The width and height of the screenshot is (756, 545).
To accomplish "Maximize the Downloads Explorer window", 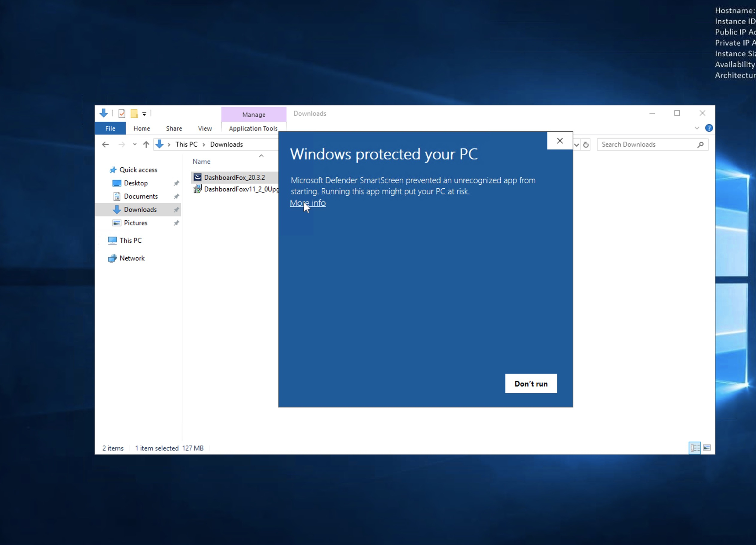I will coord(677,113).
